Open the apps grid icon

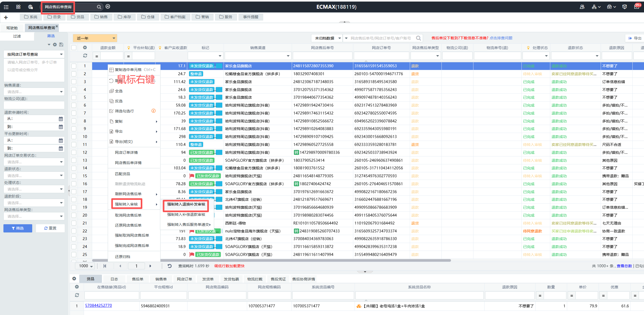click(18, 7)
